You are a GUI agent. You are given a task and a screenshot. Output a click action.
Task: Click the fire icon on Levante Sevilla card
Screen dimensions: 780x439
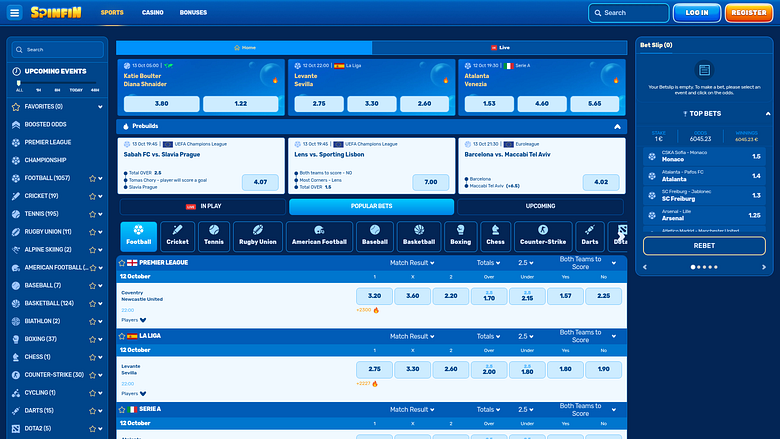tap(446, 80)
